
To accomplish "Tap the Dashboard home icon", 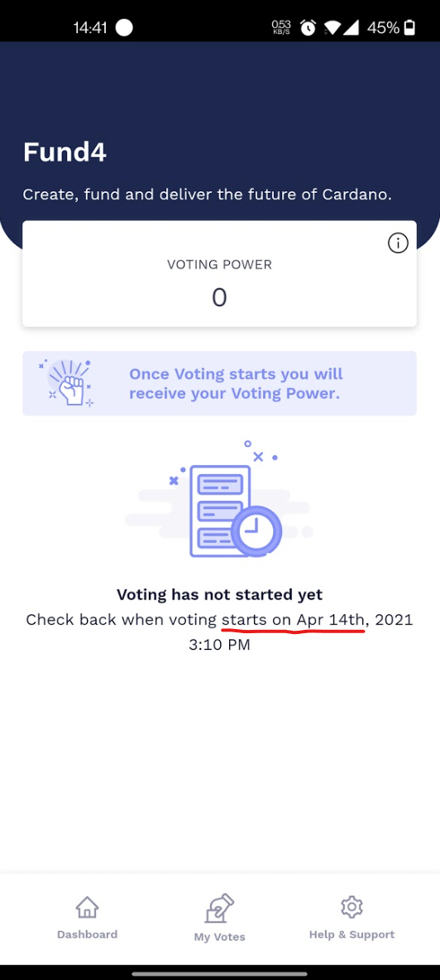I will tap(87, 907).
